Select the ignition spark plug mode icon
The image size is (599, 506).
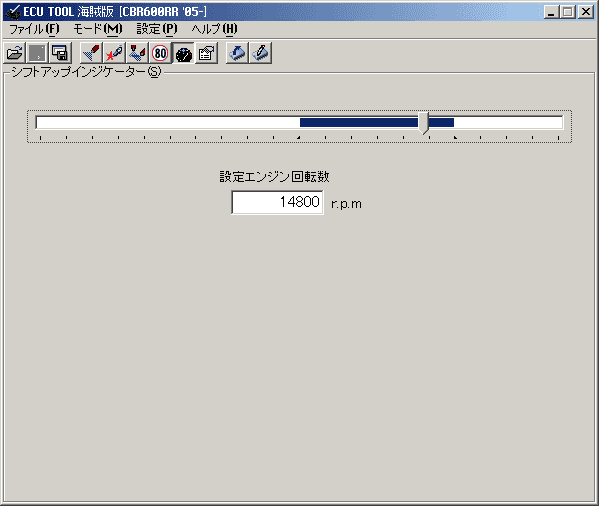pyautogui.click(x=114, y=53)
